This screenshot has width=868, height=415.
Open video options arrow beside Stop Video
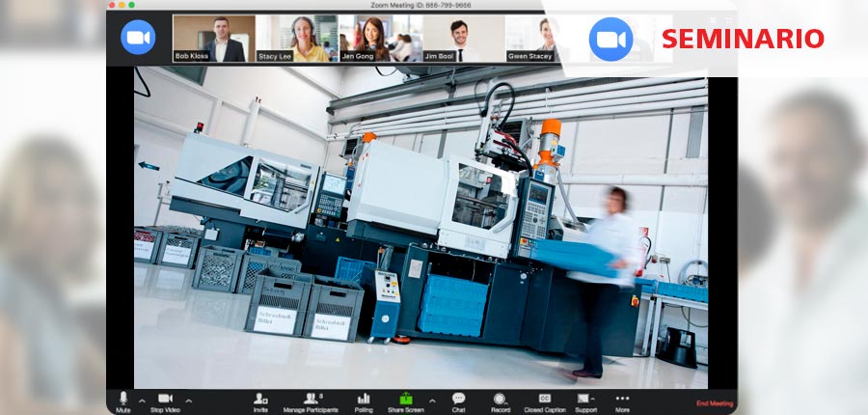188,400
